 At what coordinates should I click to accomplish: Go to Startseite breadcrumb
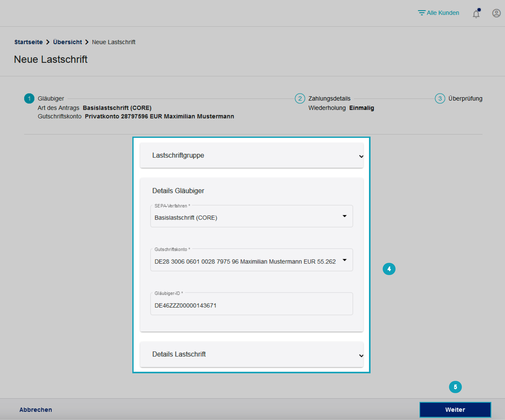pyautogui.click(x=28, y=42)
